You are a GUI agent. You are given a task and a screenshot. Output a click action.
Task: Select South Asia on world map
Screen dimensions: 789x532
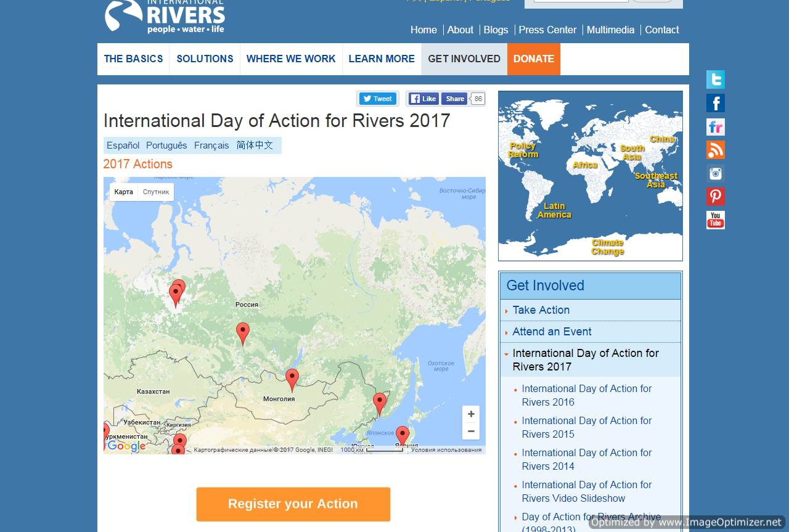coord(632,152)
